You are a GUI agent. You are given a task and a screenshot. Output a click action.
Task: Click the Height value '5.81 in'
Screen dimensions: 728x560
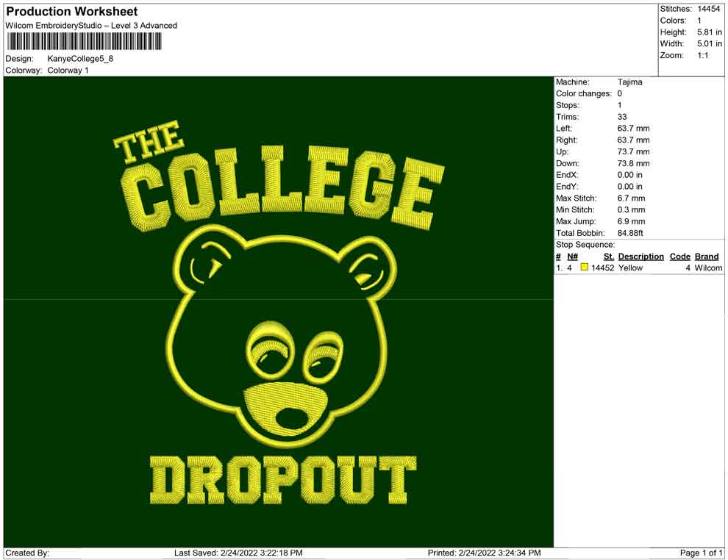pos(710,32)
